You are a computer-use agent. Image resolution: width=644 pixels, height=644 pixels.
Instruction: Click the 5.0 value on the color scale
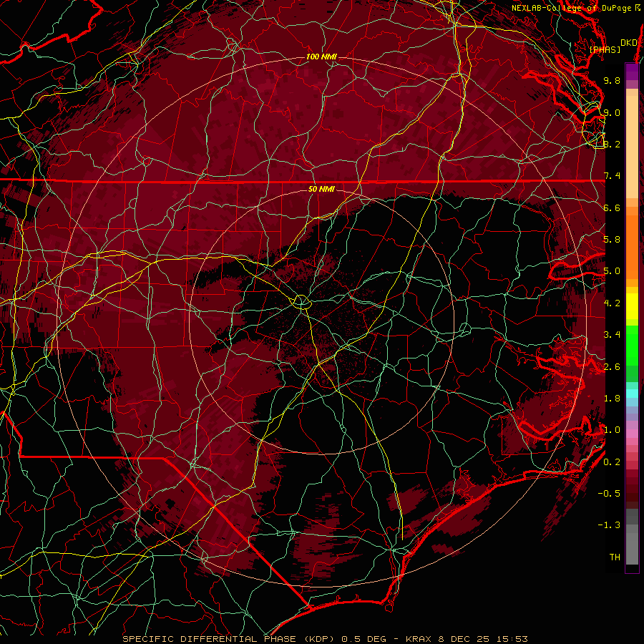[x=612, y=271]
